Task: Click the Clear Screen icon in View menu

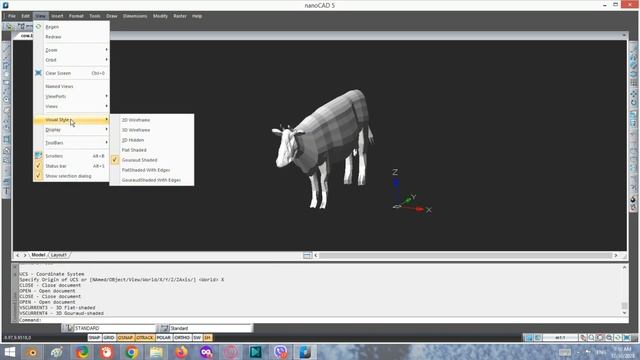Action: pyautogui.click(x=38, y=73)
